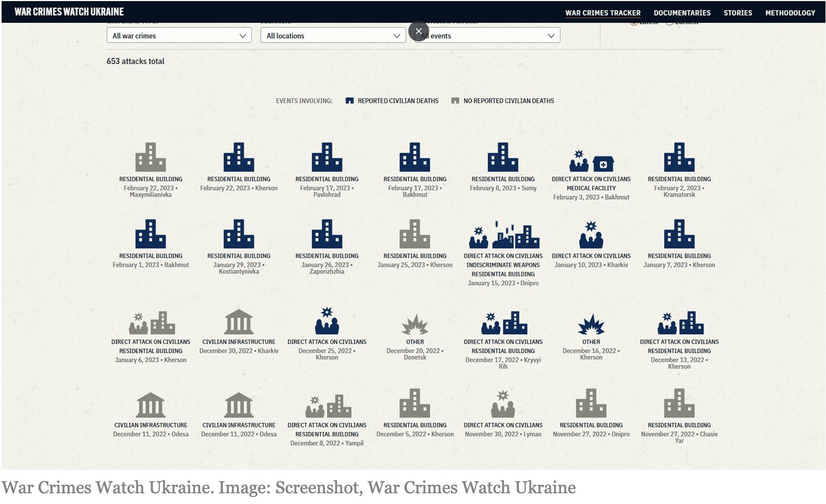Select the November 27, 2022 Dnipro building icon

[591, 403]
